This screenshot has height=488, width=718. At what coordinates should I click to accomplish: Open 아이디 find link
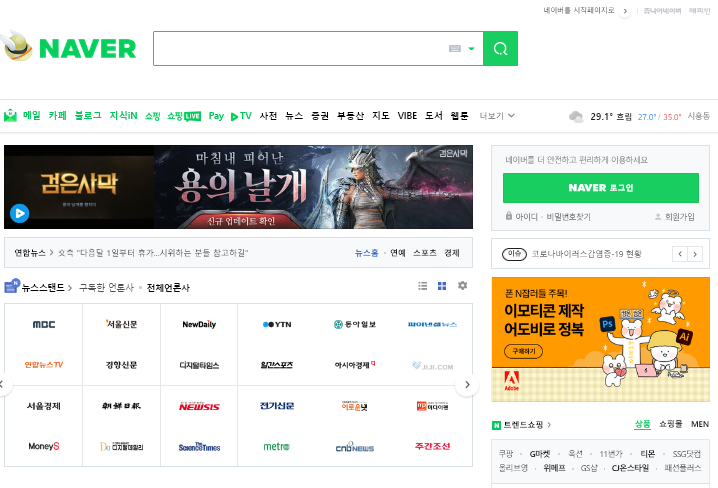tap(527, 217)
